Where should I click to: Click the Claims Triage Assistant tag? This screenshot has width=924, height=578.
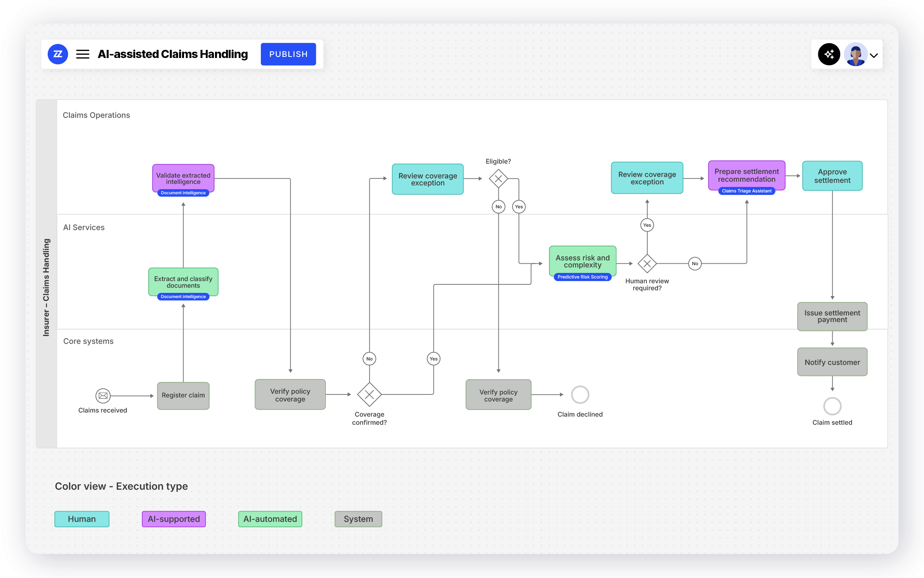pyautogui.click(x=746, y=191)
